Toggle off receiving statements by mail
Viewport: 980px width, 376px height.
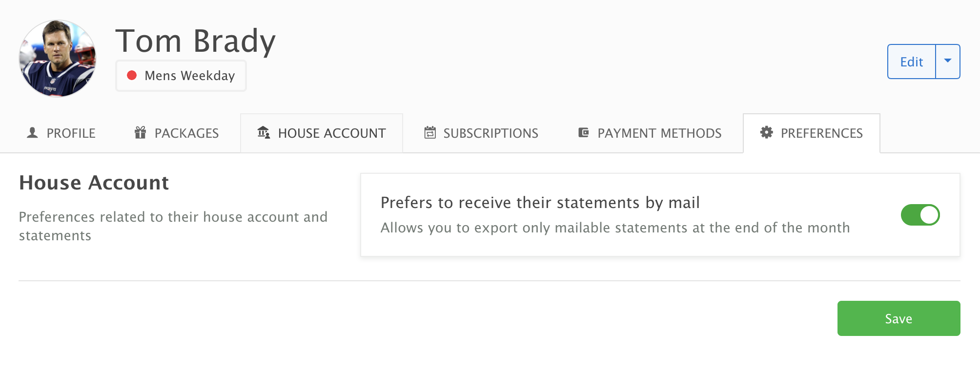point(920,215)
